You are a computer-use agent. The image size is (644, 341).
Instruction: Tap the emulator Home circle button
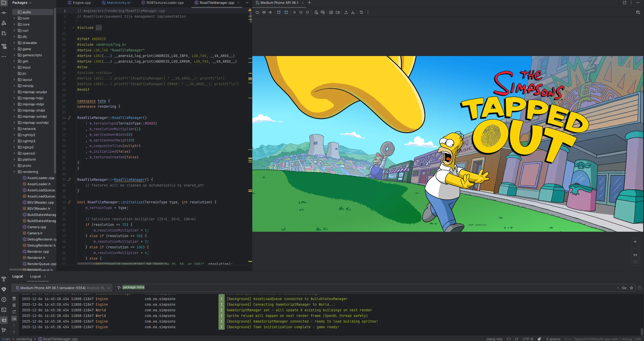(301, 12)
